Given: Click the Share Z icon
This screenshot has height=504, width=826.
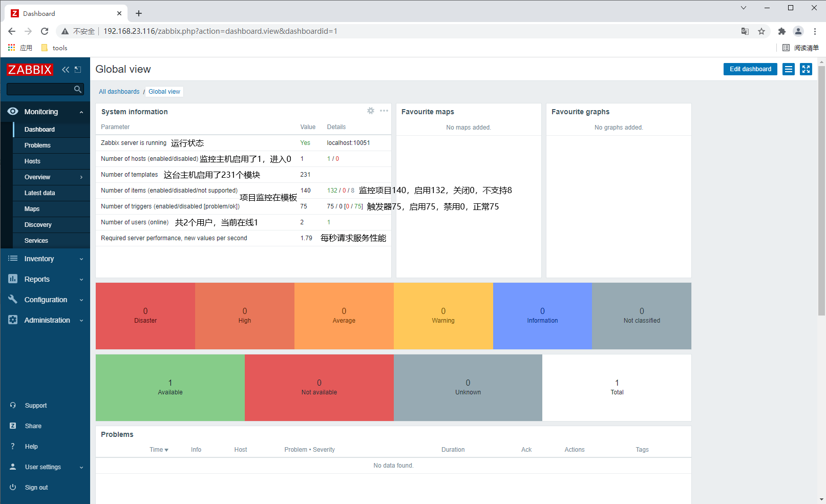Looking at the screenshot, I should (13, 426).
